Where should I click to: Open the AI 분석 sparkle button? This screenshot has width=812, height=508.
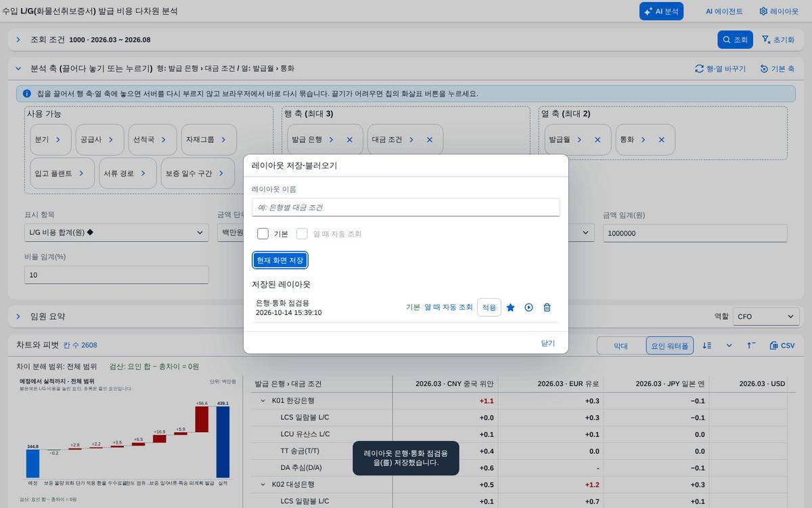pos(661,11)
